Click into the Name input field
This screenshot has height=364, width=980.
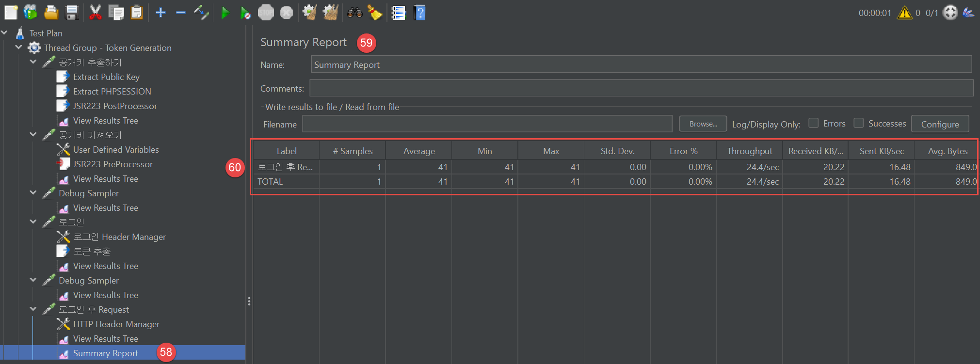click(641, 64)
